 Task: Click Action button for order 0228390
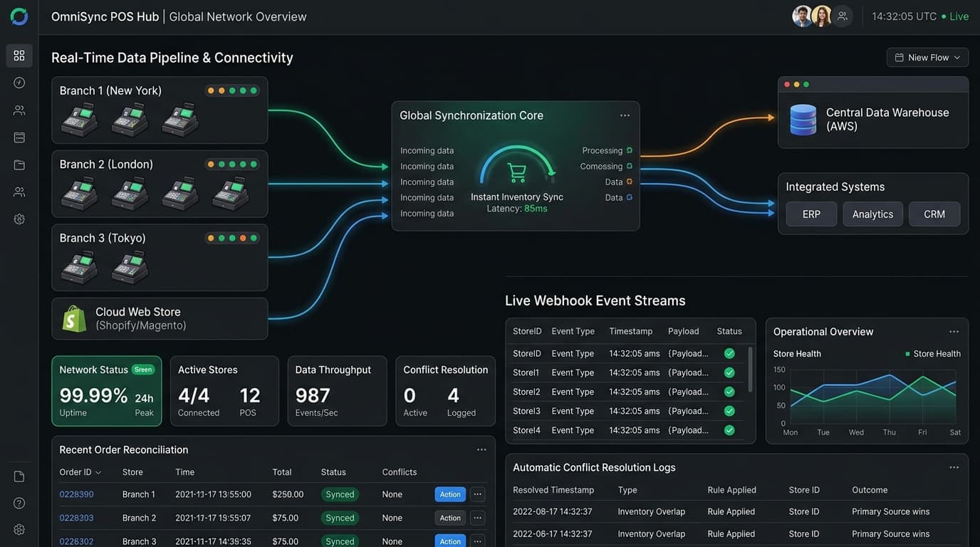[x=450, y=494]
